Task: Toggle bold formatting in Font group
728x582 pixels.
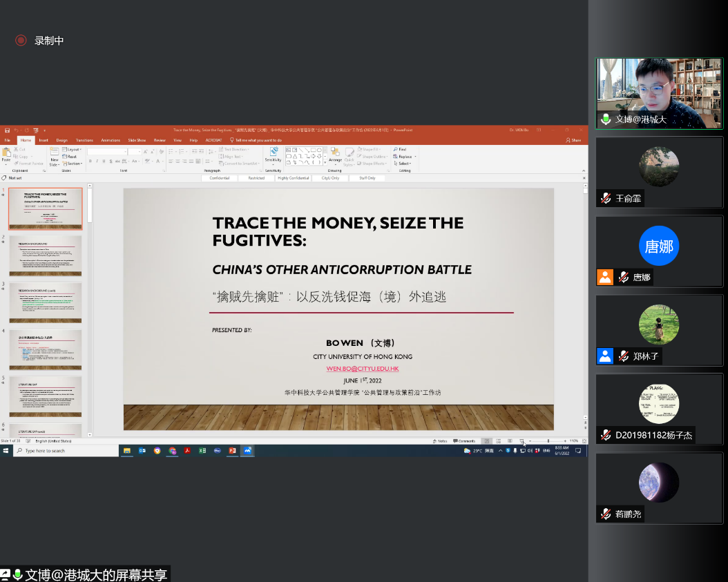Action: point(90,161)
